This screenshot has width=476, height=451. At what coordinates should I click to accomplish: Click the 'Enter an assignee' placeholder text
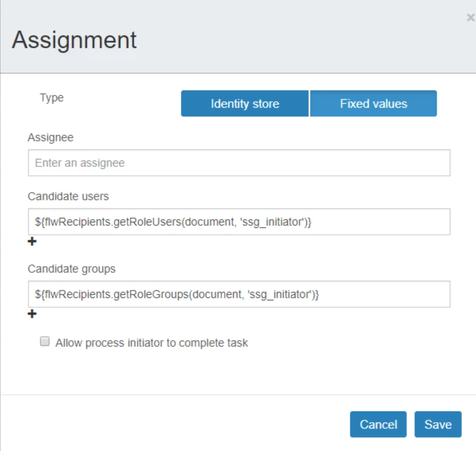(80, 163)
